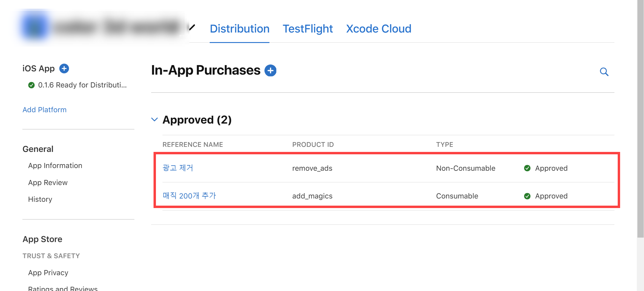
Task: Open App Information in General sidebar
Action: pos(55,166)
